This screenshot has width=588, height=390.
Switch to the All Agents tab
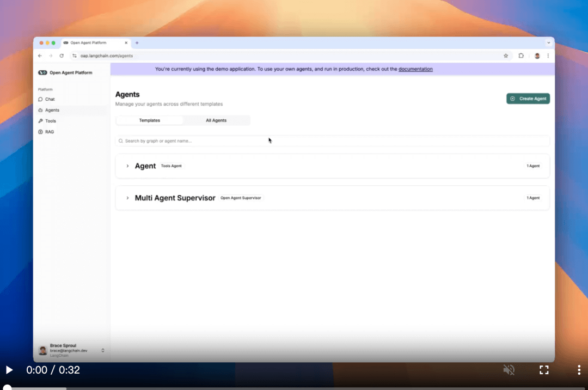tap(216, 120)
